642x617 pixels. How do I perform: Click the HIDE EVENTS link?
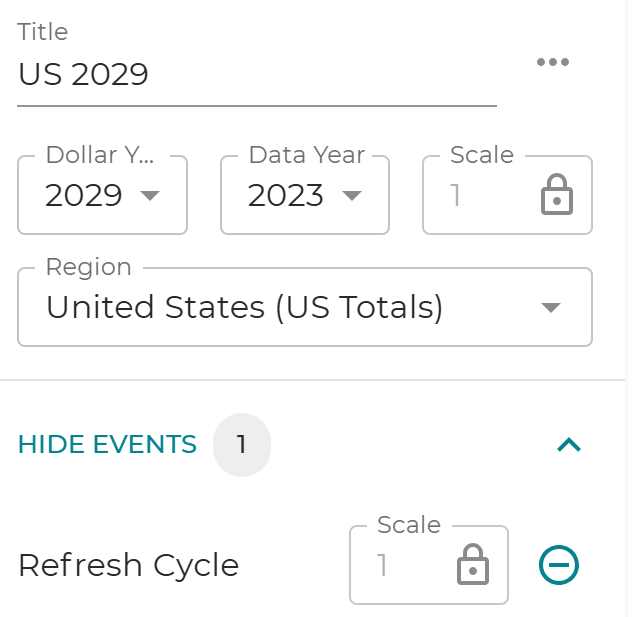[107, 445]
